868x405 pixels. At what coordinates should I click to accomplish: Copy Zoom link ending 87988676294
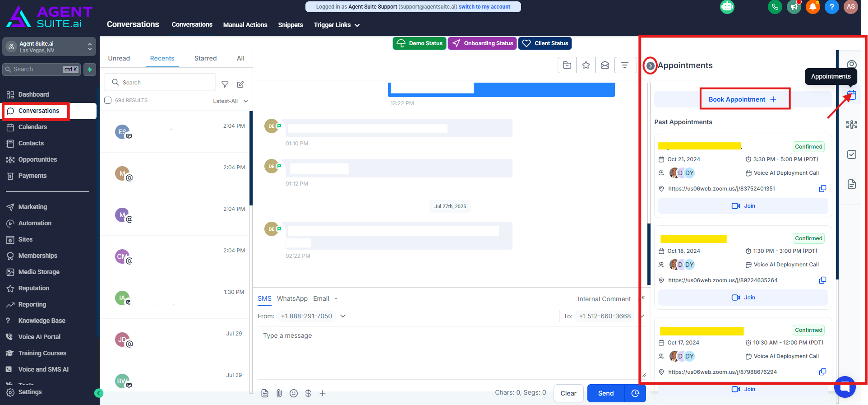822,372
